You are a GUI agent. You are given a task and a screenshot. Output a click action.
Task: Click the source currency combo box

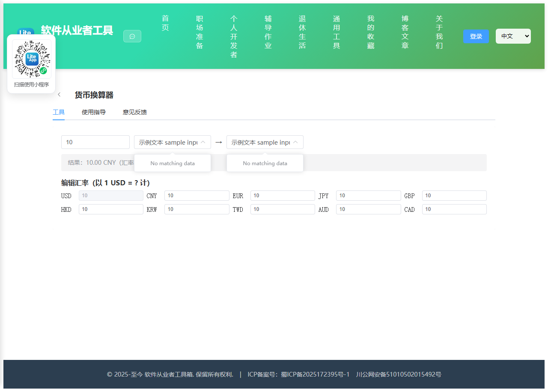coord(173,142)
